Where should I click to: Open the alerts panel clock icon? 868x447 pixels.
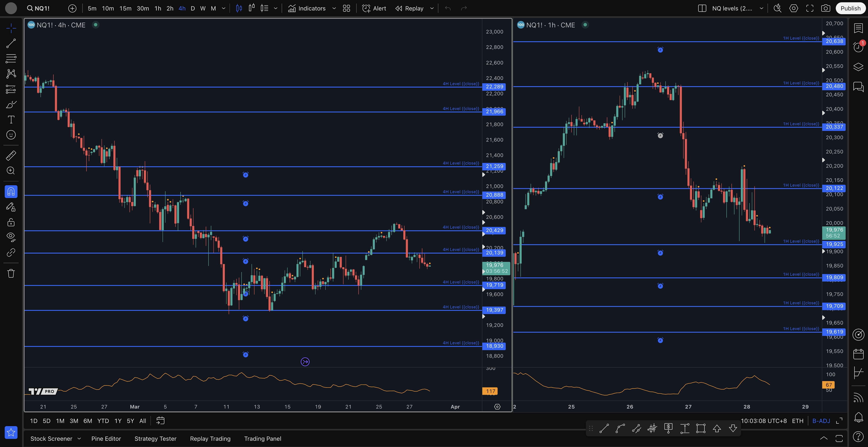coord(858,47)
